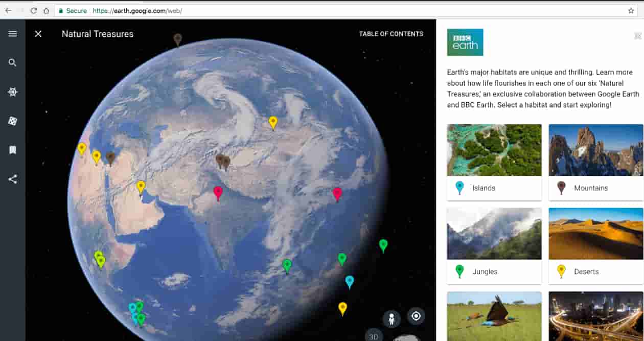The width and height of the screenshot is (644, 341).
Task: Close the Natural Treasures story
Action: point(38,33)
